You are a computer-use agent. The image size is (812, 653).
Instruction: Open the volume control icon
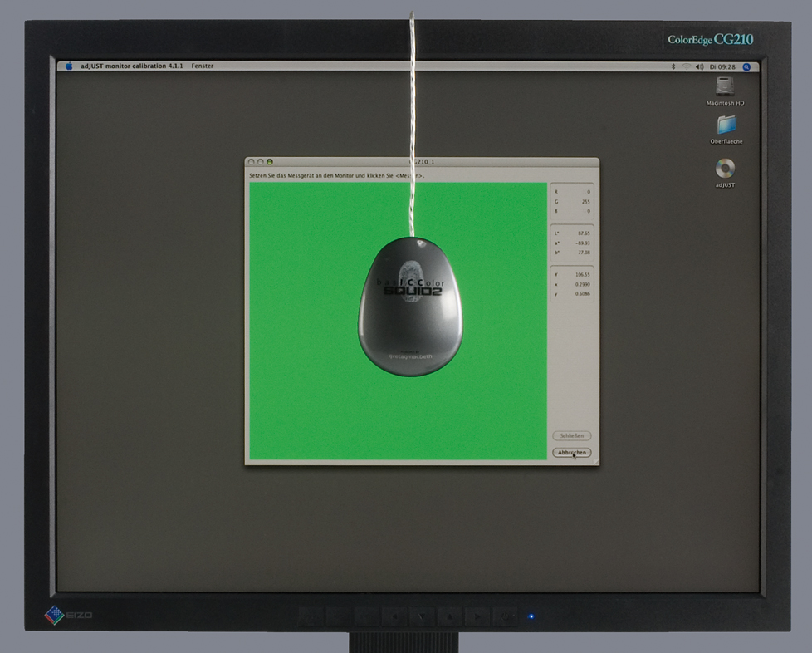point(700,66)
